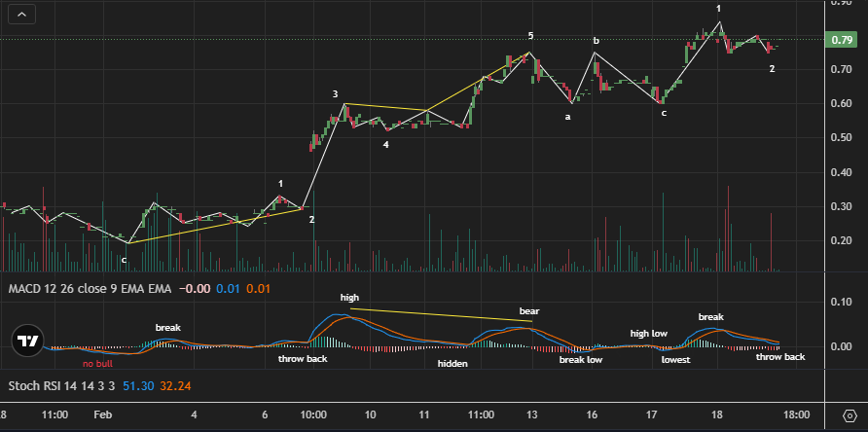Viewport: 868px width, 432px height.
Task: Click the 0.60 level on the price scale
Action: (841, 103)
